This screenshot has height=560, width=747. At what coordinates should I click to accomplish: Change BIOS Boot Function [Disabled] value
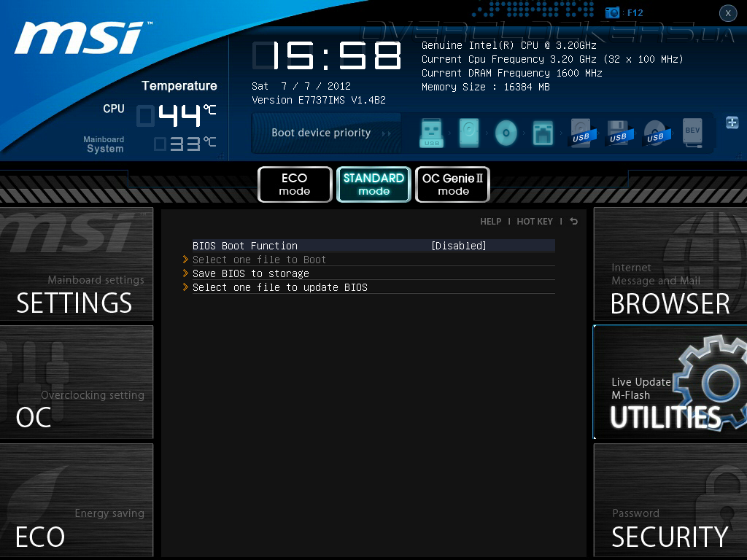point(459,246)
